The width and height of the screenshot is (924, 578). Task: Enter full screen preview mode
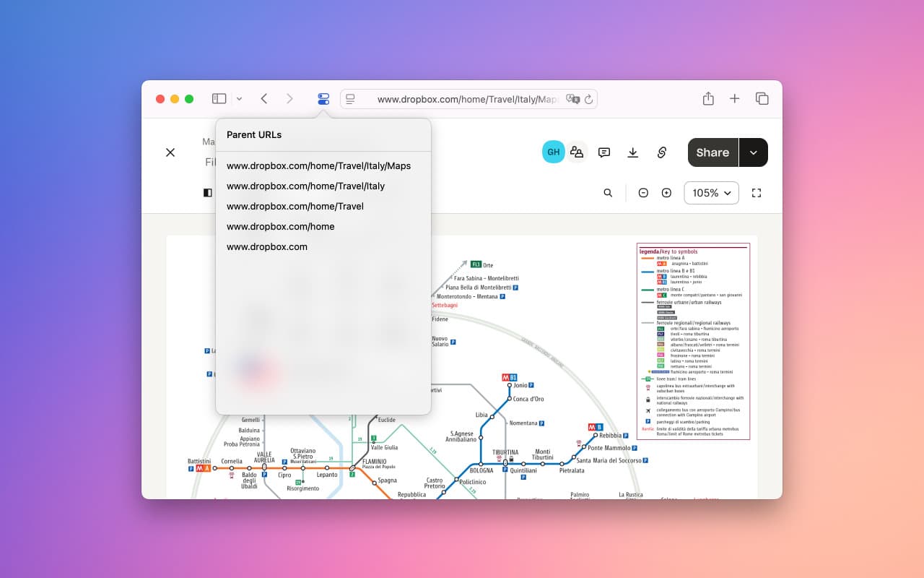[x=757, y=193]
